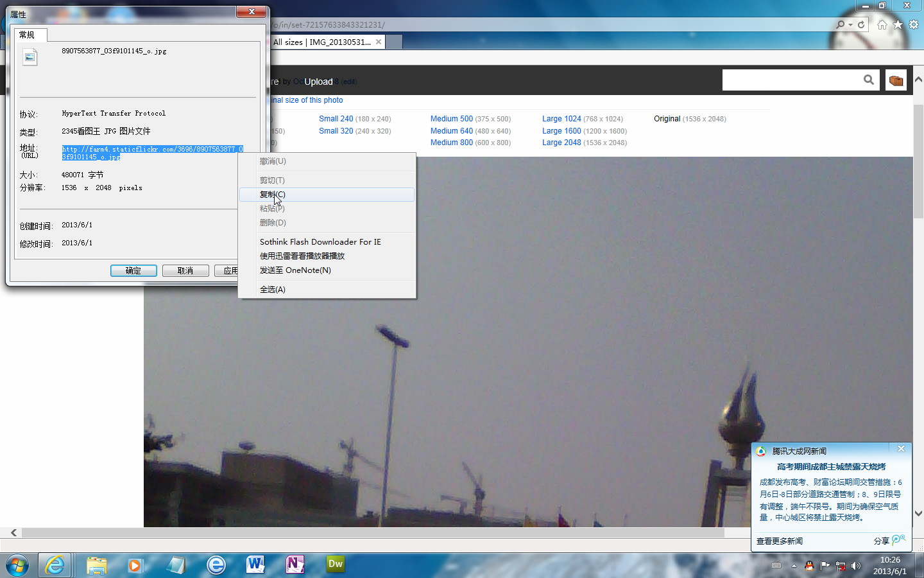Click the Flickr search magnifier icon

tap(868, 80)
